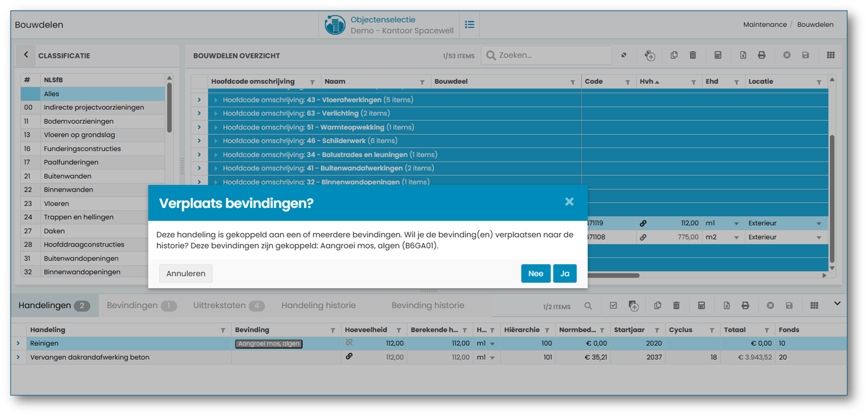Click the add bouwdeel icon in overview toolbar
Image resolution: width=868 pixels, height=416 pixels.
[x=650, y=56]
